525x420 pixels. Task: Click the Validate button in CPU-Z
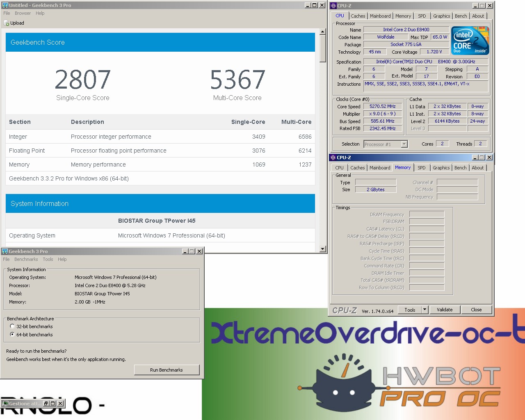[445, 310]
